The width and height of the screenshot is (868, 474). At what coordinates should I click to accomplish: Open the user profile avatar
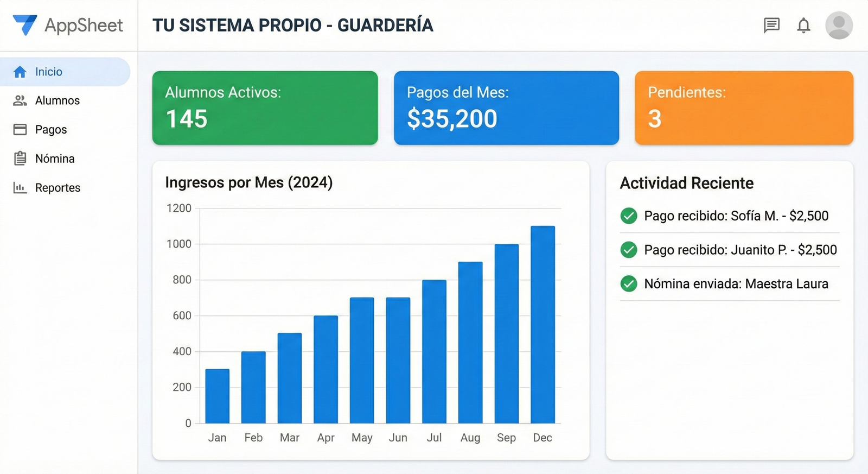tap(839, 25)
